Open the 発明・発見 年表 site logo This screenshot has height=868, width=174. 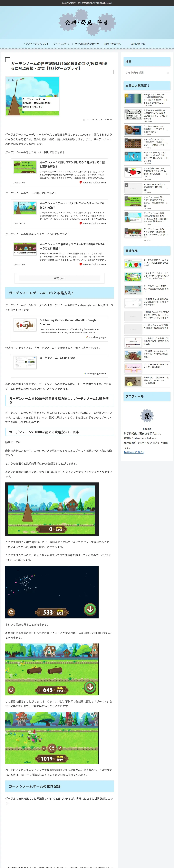87,22
